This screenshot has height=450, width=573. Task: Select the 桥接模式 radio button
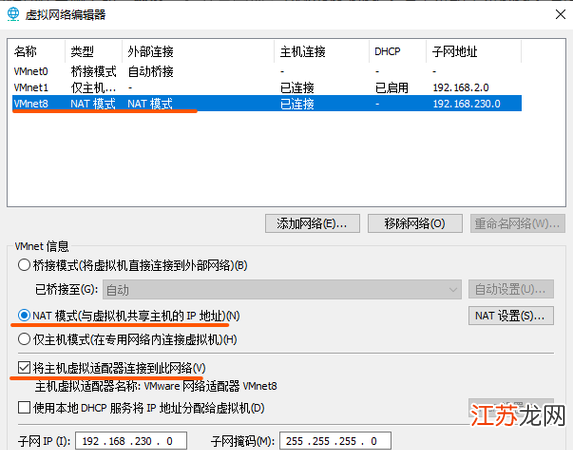click(24, 265)
